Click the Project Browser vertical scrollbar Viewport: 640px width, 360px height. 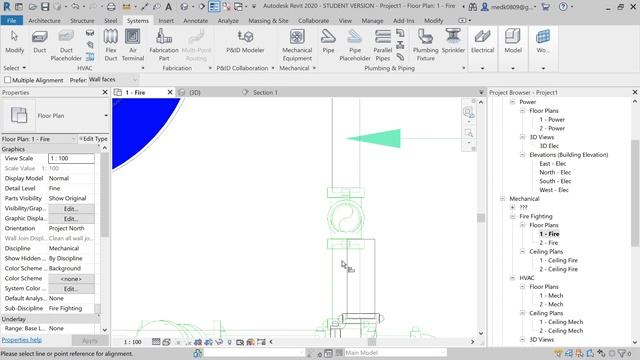click(x=635, y=193)
